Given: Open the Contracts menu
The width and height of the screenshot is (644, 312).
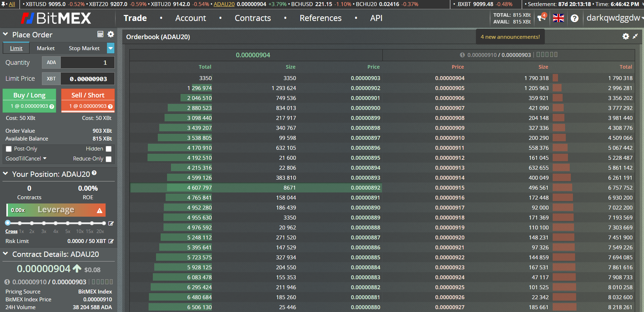Looking at the screenshot, I should click(253, 18).
